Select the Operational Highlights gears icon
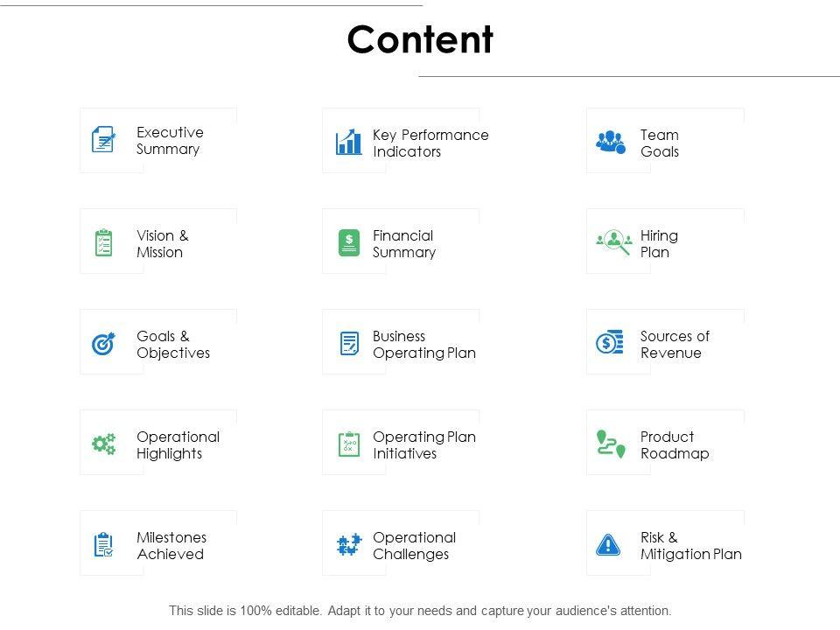This screenshot has height=630, width=840. point(103,444)
